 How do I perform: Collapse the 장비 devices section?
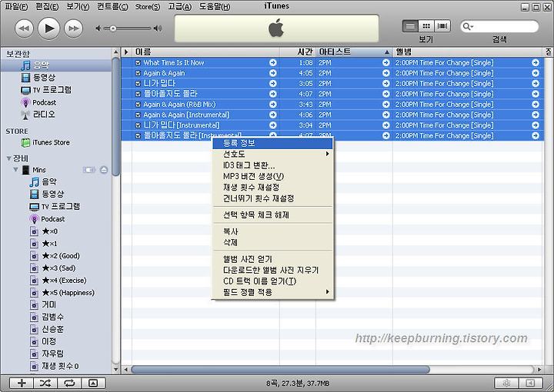[8, 159]
